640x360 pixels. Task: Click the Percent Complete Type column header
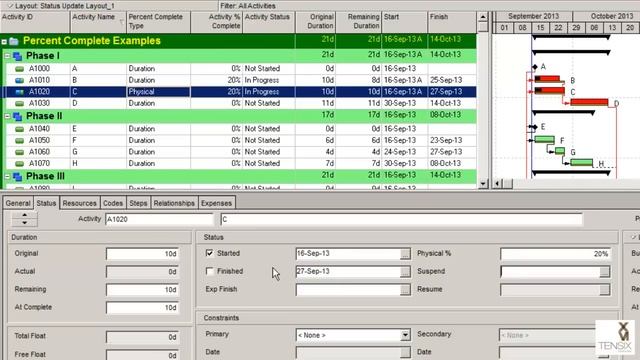158,22
